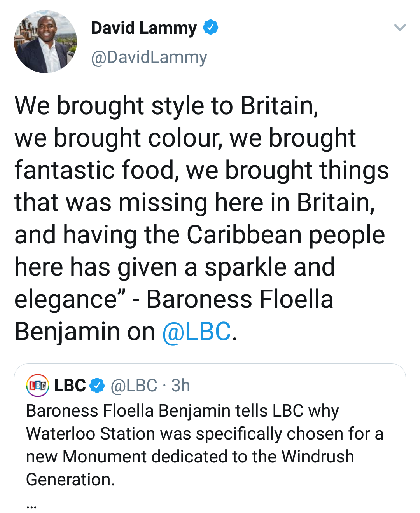Image resolution: width=420 pixels, height=513 pixels.
Task: Click "We brought style to Britain" text
Action: (x=166, y=106)
